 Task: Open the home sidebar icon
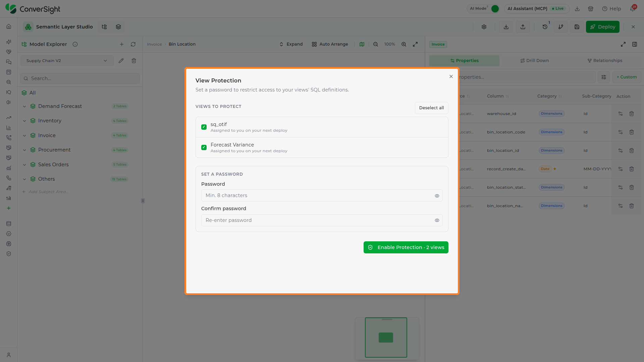pyautogui.click(x=9, y=26)
